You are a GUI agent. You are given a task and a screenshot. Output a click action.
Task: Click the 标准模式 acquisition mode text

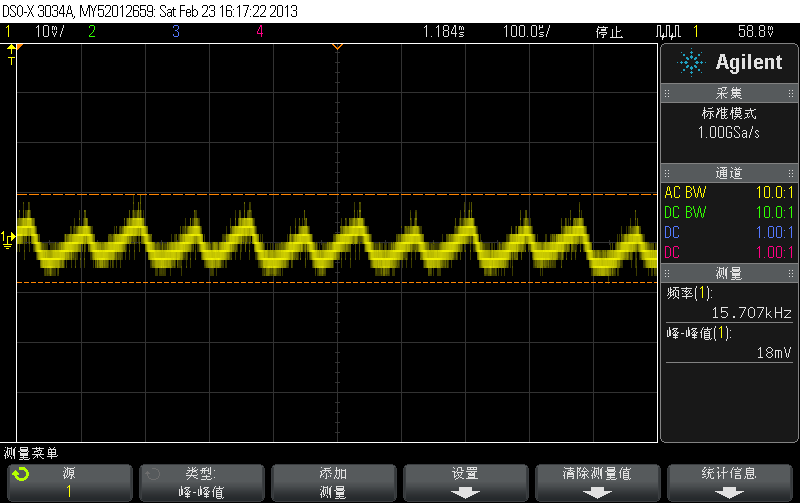(729, 113)
